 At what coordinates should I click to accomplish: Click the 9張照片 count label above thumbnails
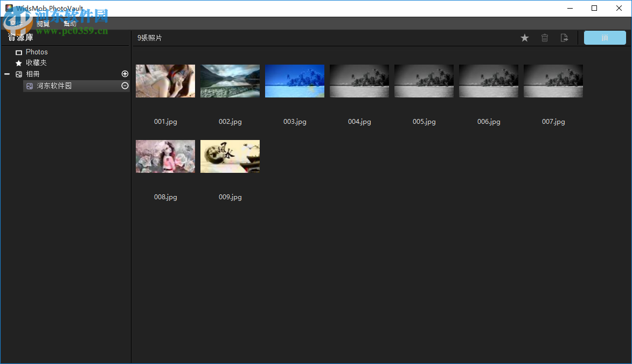[x=151, y=38]
